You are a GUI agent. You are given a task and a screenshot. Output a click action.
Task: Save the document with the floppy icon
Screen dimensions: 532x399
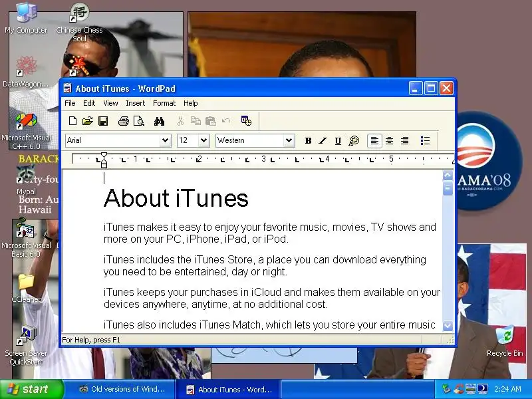point(103,121)
